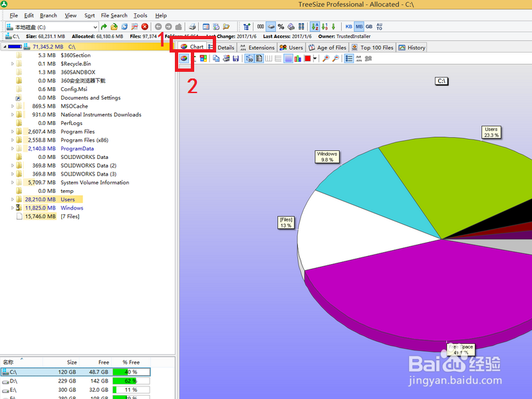532x399 pixels.
Task: Expand the Program Files folder
Action: tap(13, 132)
